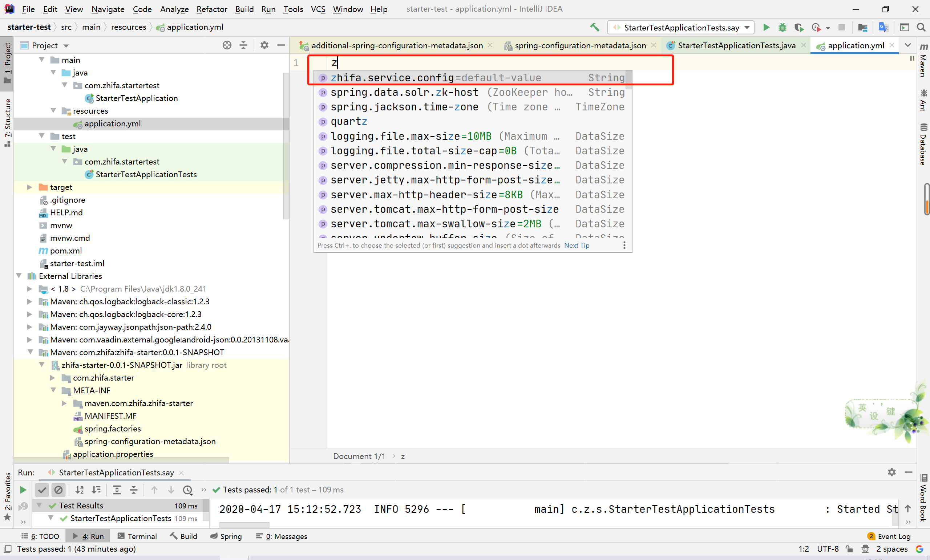This screenshot has width=930, height=560.
Task: Open Search Everywhere magnifier icon
Action: (x=921, y=27)
